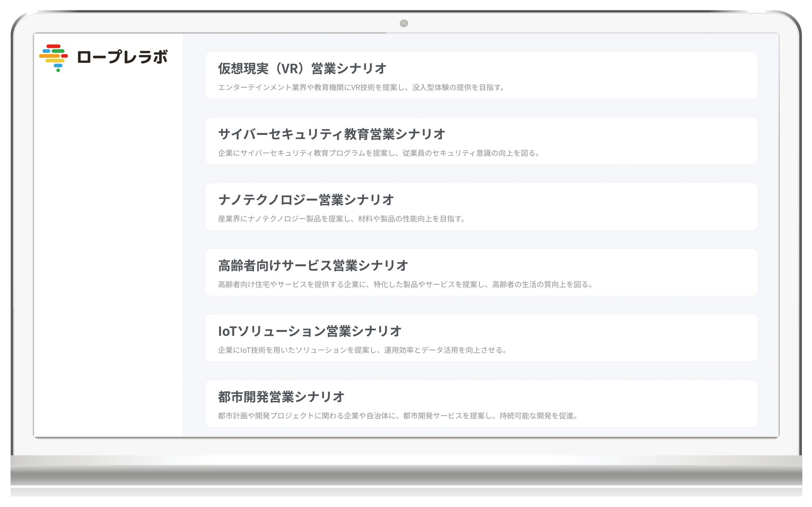This screenshot has height=507, width=812.
Task: Click the description about IoT技術を用いたソリューション
Action: [x=362, y=350]
